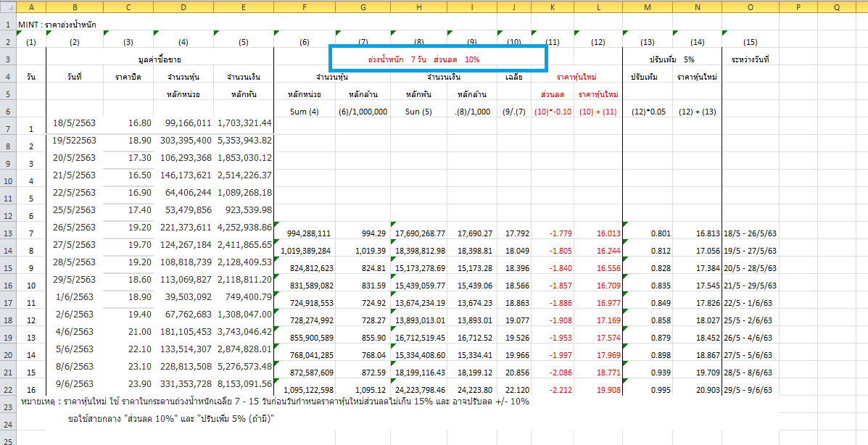Select column header D

pos(183,7)
